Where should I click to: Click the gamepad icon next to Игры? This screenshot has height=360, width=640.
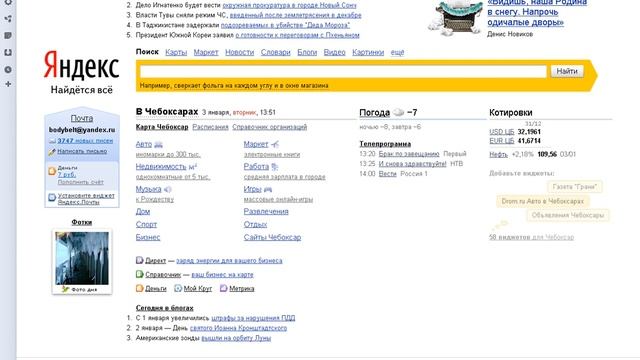coord(268,189)
